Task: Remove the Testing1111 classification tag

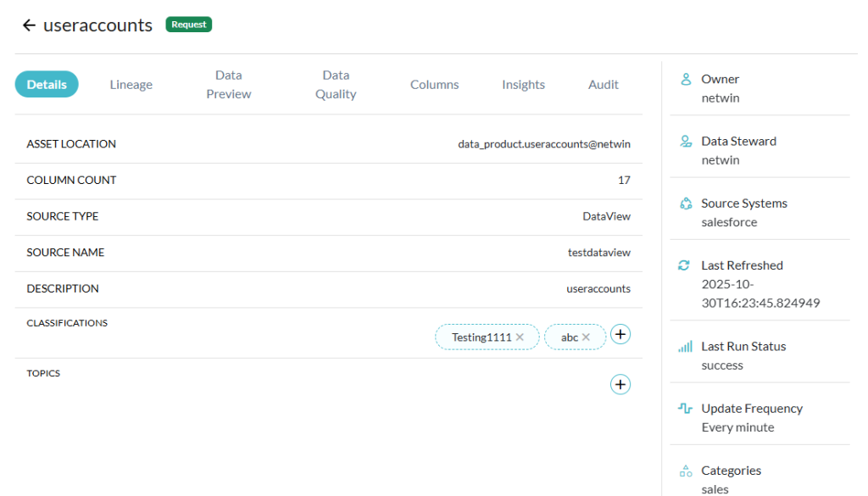Action: (520, 337)
